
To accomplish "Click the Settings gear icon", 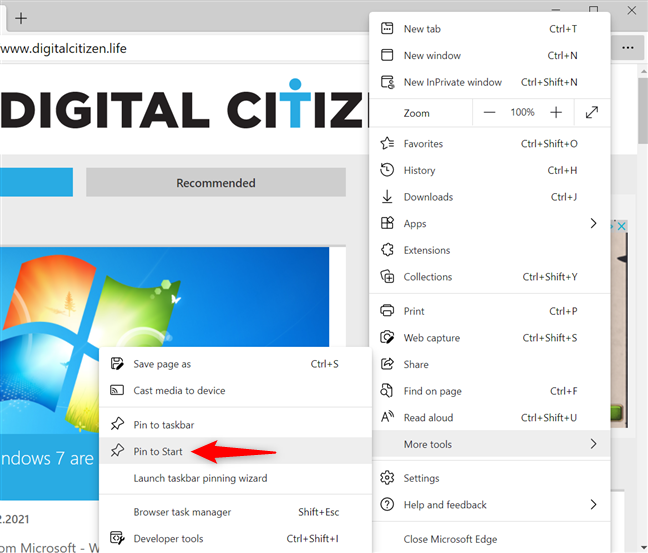I will point(387,478).
